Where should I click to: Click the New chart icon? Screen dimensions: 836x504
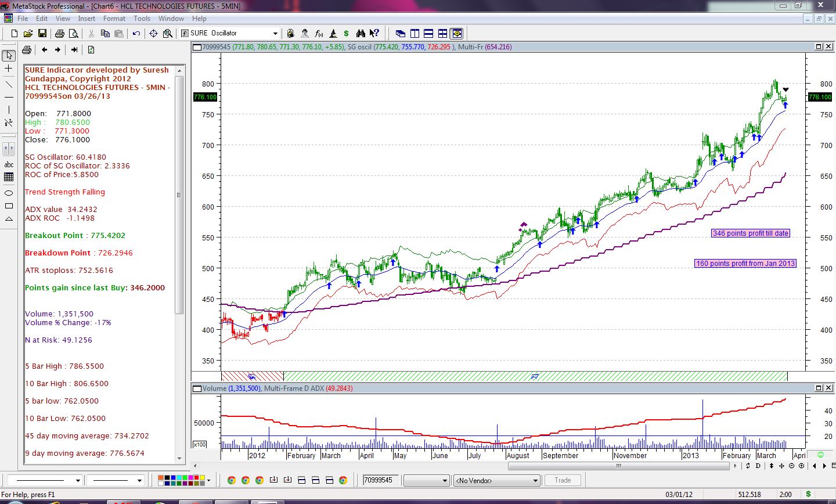pos(15,34)
